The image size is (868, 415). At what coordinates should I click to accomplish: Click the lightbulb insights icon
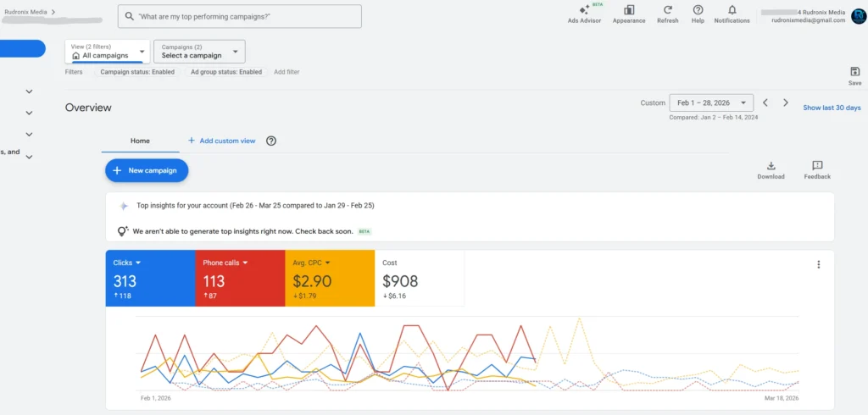[x=123, y=231]
